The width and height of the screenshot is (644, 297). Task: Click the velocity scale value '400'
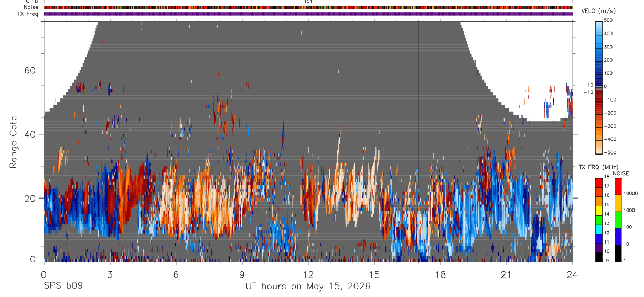[x=608, y=34]
